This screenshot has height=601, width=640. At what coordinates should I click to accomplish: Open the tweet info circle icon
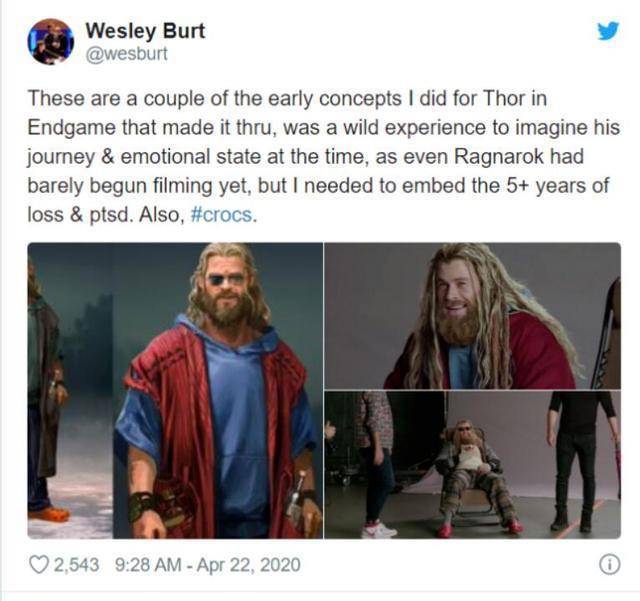pyautogui.click(x=610, y=565)
